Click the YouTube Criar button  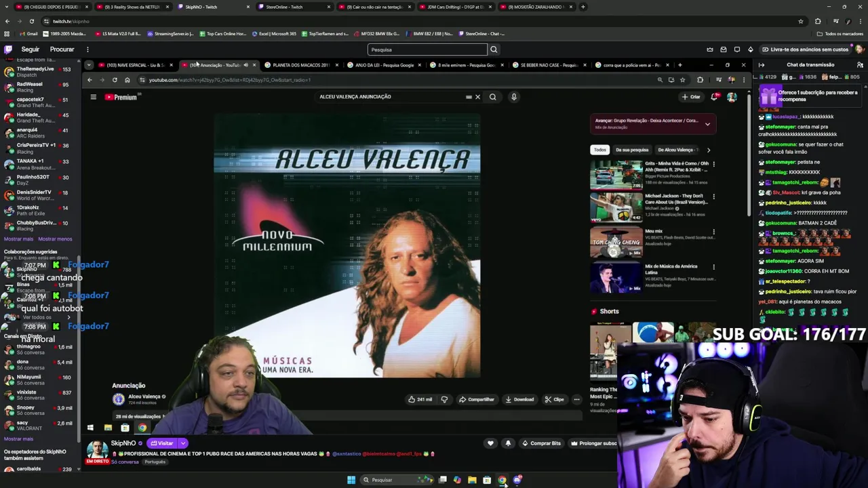[691, 97]
